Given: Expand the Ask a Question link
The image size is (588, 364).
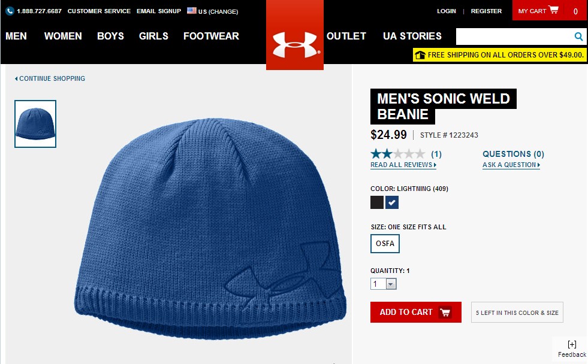Looking at the screenshot, I should [511, 165].
